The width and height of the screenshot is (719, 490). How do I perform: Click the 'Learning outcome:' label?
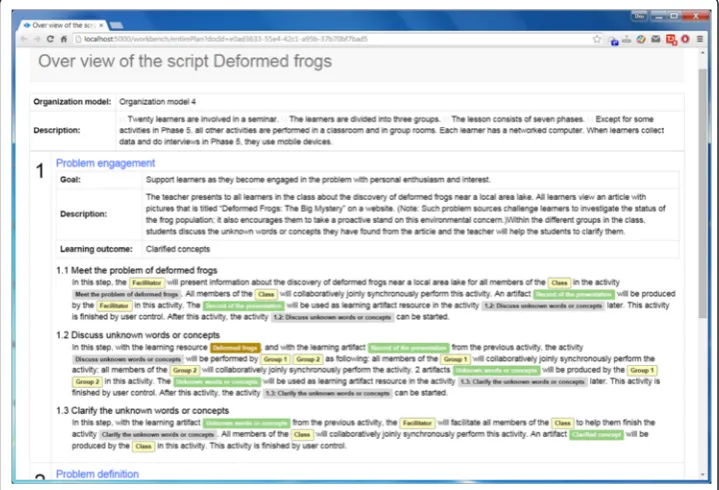pyautogui.click(x=96, y=249)
